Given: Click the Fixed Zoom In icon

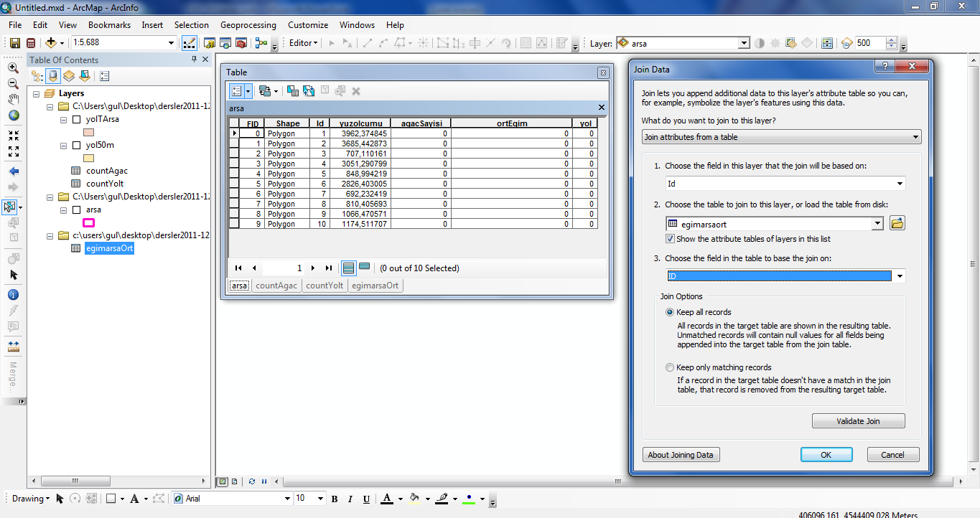Looking at the screenshot, I should [x=13, y=135].
